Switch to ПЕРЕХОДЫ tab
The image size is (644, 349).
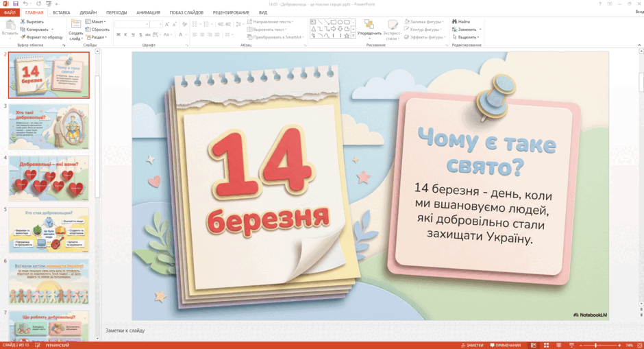click(116, 13)
